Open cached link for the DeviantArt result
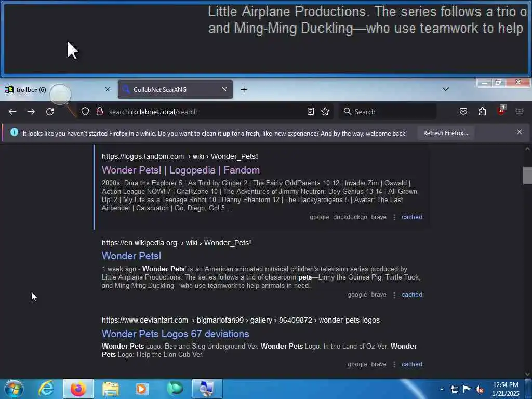 [412, 364]
